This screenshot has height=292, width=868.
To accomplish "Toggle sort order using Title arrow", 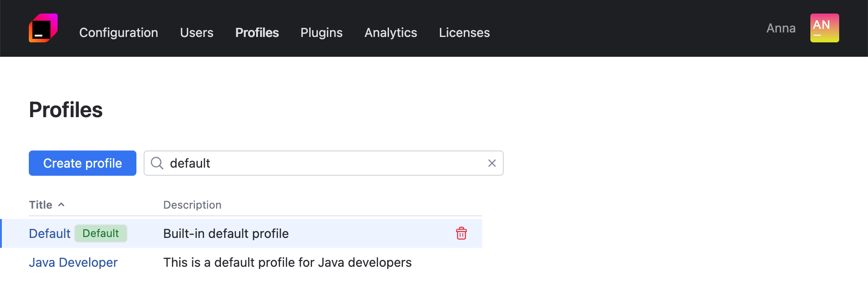I will [62, 205].
